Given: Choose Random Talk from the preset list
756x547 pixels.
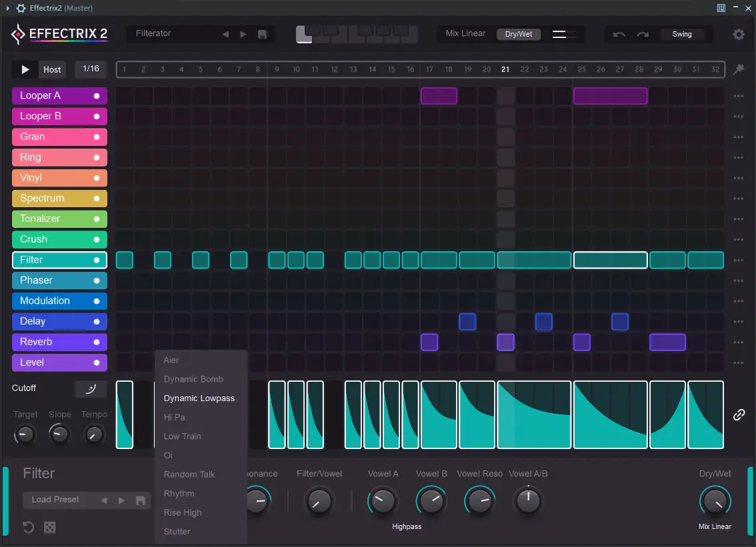Looking at the screenshot, I should pos(189,474).
